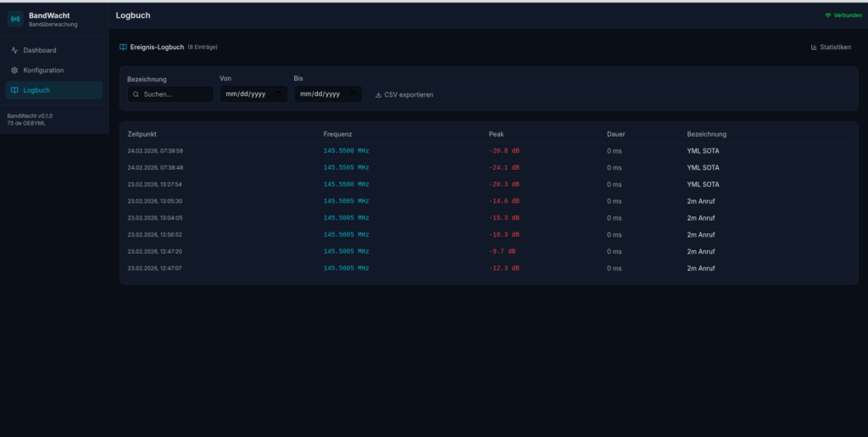The height and width of the screenshot is (437, 868).
Task: Click the Peak column header
Action: tap(498, 134)
